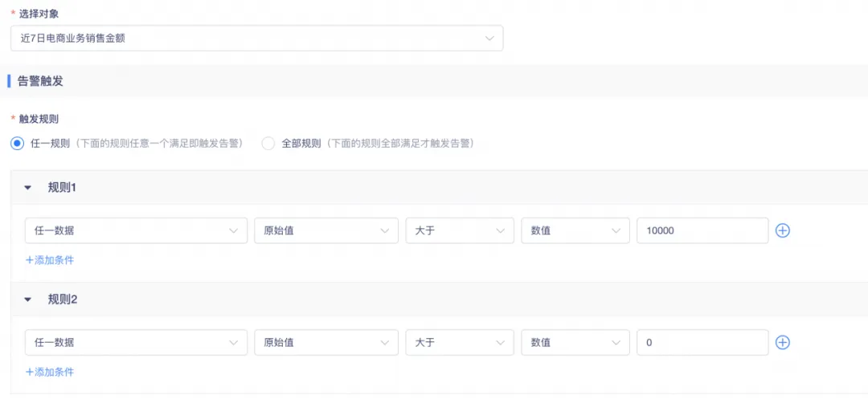The width and height of the screenshot is (868, 399).
Task: Open the 选择对象 dropdown
Action: click(257, 38)
